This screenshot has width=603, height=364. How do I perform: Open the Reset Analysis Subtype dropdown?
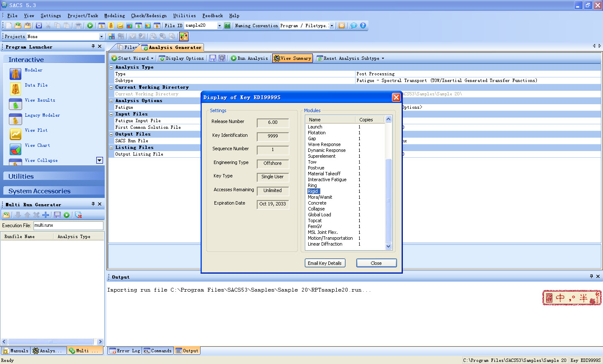tap(383, 59)
